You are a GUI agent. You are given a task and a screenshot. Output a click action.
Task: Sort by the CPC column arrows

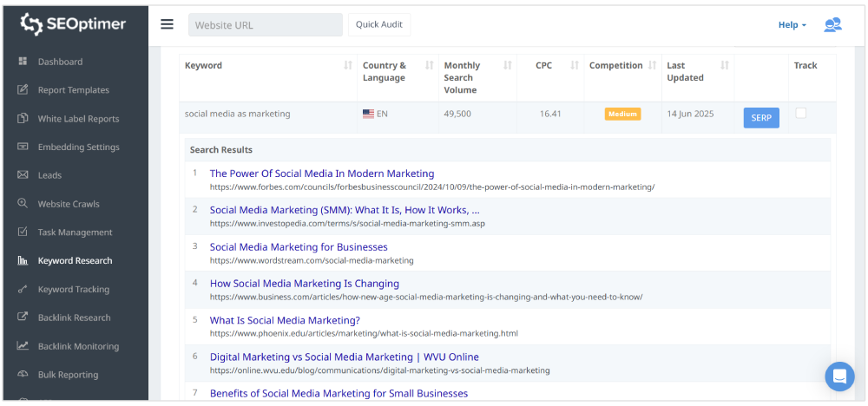click(574, 66)
